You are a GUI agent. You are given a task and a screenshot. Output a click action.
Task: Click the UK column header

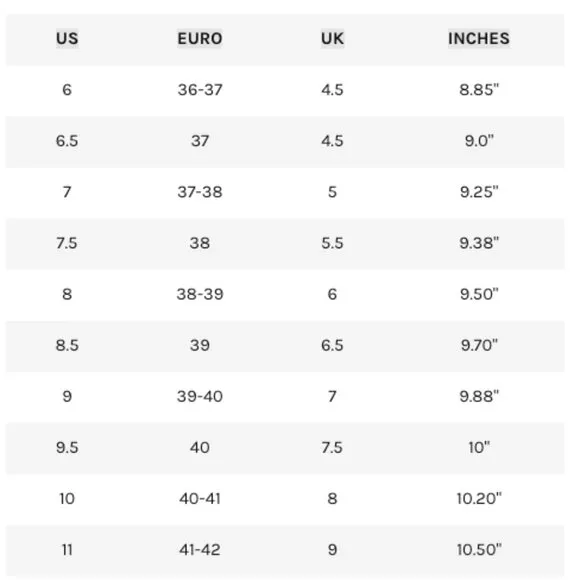[332, 38]
